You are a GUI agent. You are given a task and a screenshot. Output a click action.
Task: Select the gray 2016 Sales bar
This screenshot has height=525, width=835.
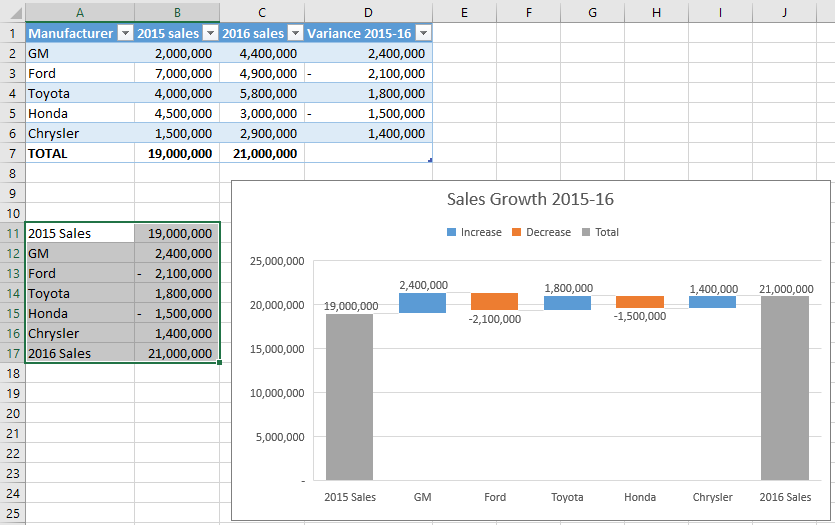[x=785, y=388]
